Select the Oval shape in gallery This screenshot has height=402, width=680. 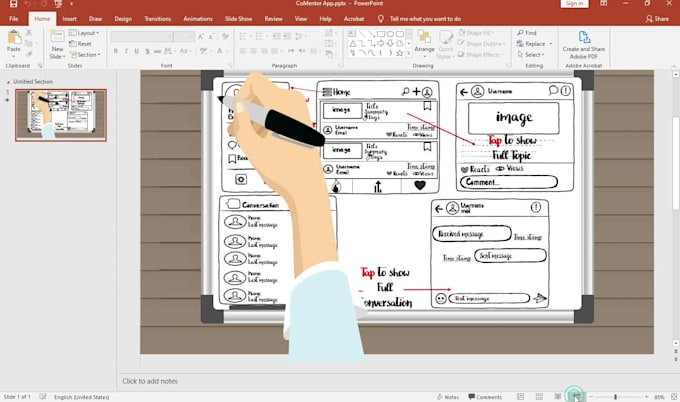390,34
